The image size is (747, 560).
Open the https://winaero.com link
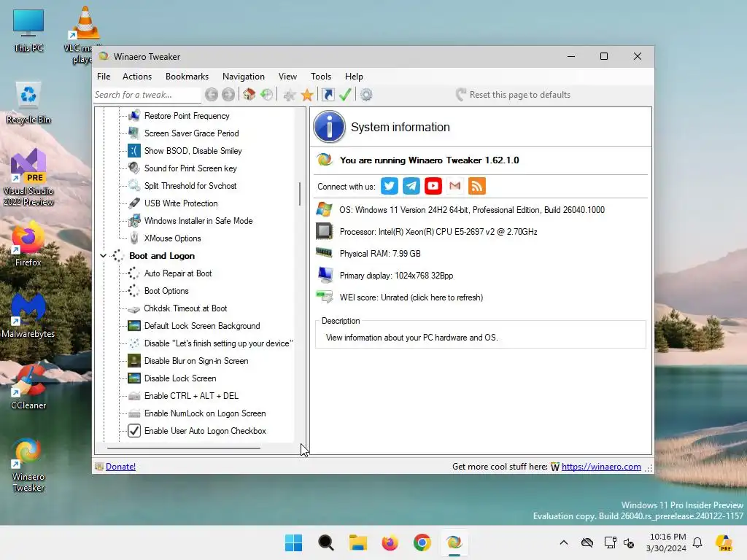pyautogui.click(x=601, y=467)
